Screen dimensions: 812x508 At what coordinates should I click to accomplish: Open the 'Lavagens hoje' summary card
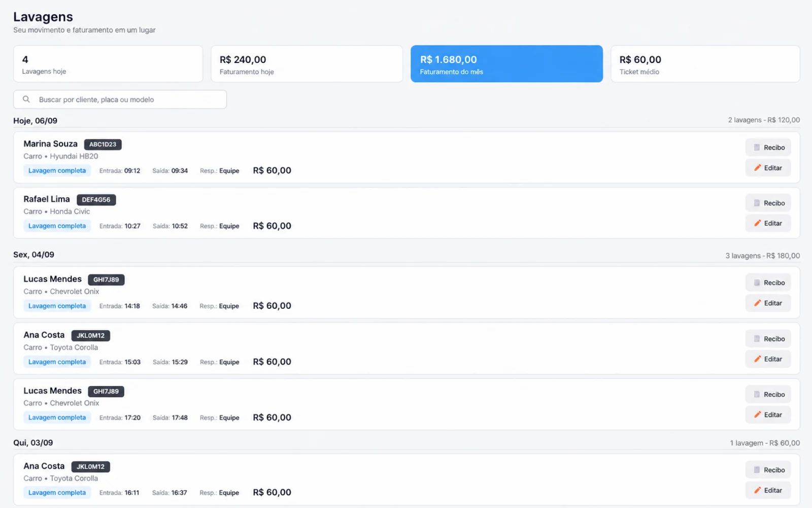click(x=108, y=64)
